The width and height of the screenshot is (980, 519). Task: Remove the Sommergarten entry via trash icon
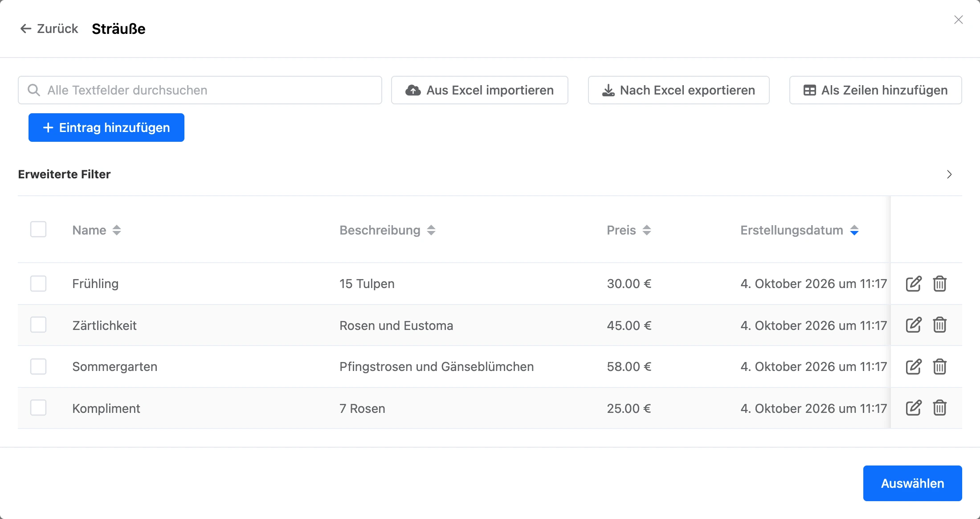940,367
